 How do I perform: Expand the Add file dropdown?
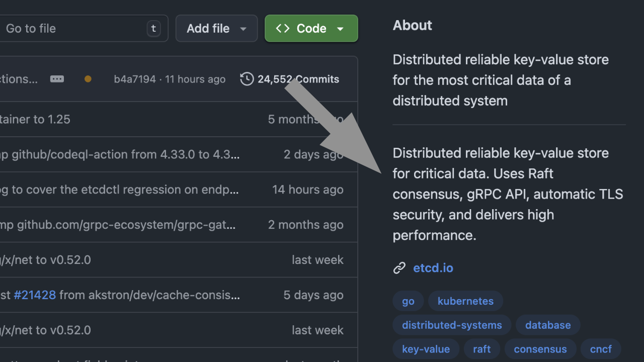tap(243, 28)
